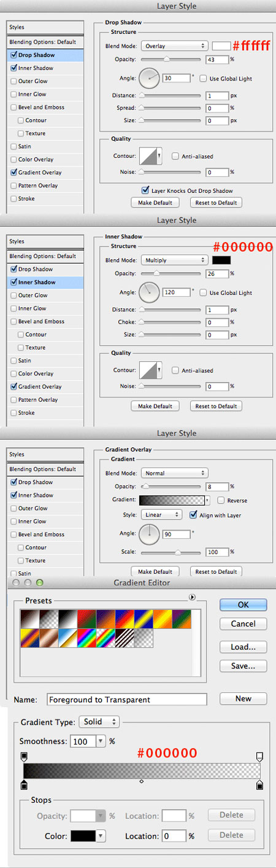Select Pattern Overlay row in Drop Shadow dialog

45,186
